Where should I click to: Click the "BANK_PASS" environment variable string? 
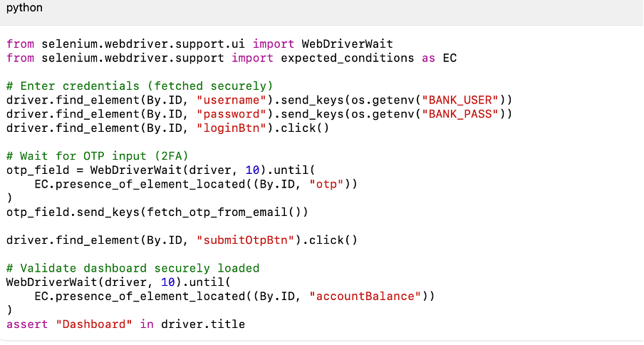[x=459, y=114]
